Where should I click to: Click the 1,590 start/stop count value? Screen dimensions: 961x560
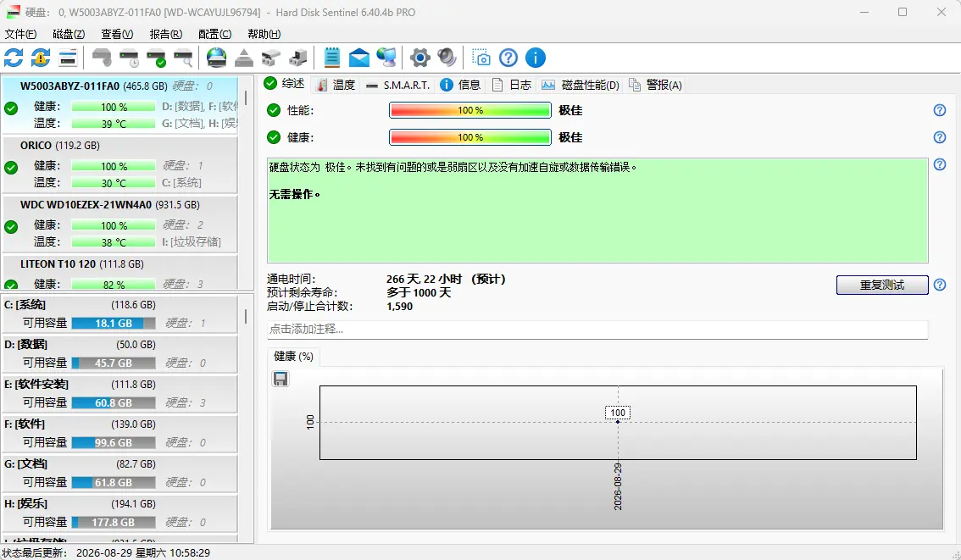pyautogui.click(x=400, y=307)
